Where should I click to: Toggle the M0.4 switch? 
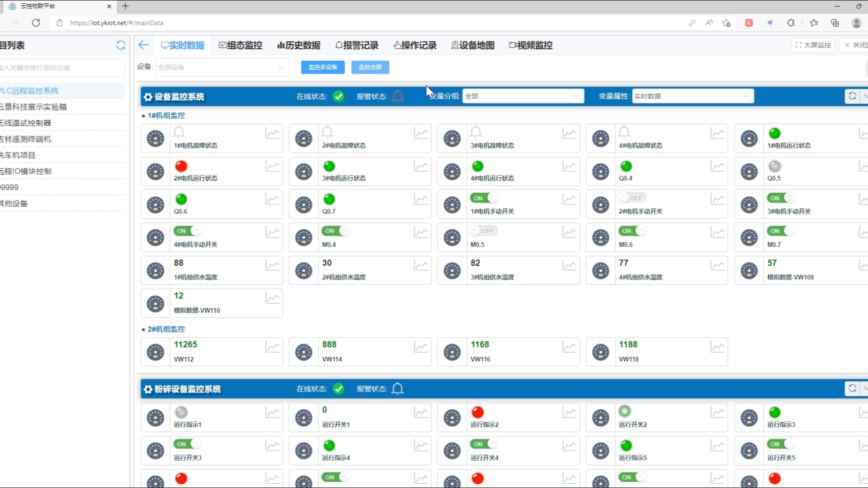coord(335,231)
